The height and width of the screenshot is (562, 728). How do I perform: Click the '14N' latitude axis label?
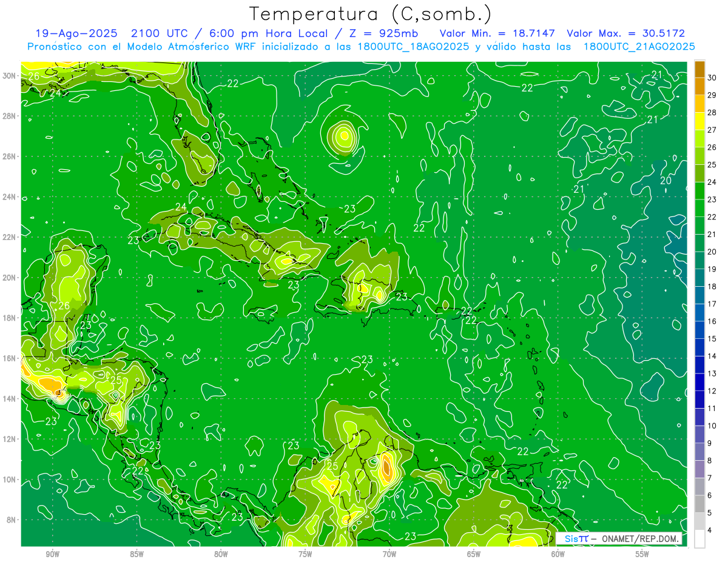[x=10, y=399]
